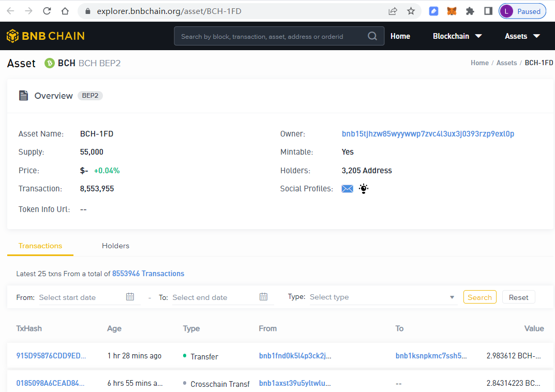Reload the current page
The height and width of the screenshot is (392, 555).
47,11
